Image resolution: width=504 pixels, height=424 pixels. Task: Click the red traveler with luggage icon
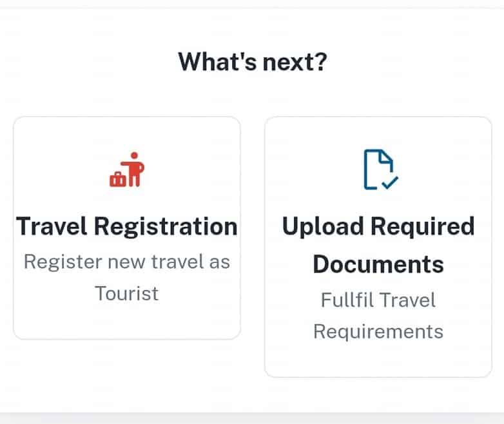[127, 170]
